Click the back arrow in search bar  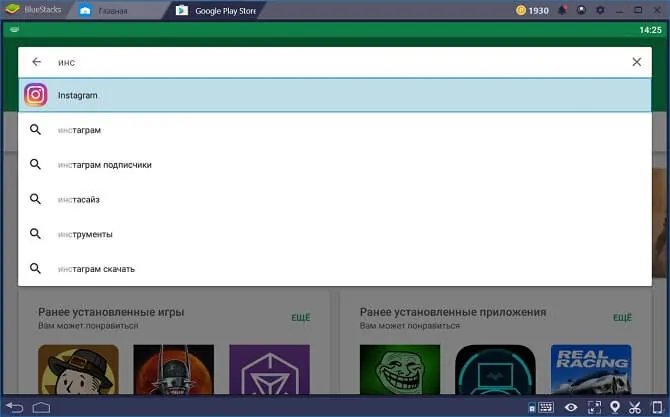pyautogui.click(x=37, y=62)
